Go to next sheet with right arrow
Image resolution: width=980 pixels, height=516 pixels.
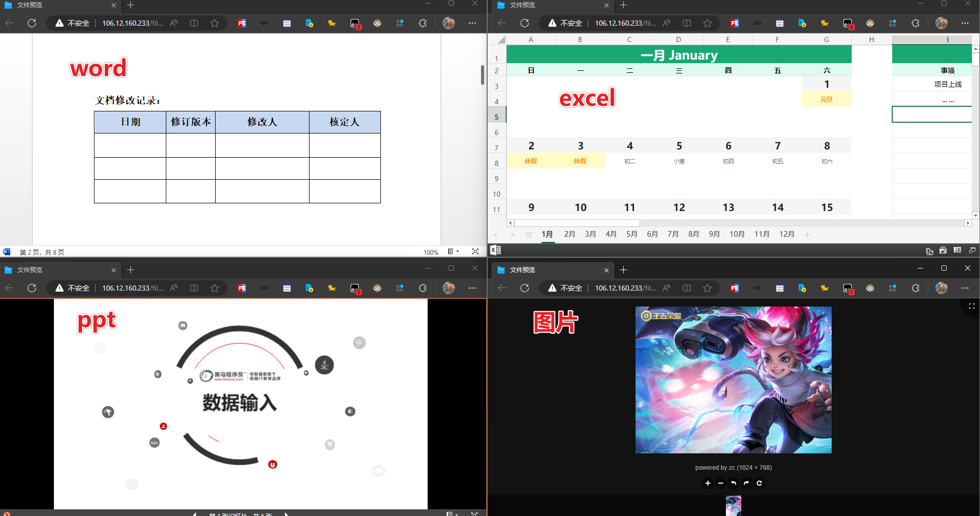point(512,235)
